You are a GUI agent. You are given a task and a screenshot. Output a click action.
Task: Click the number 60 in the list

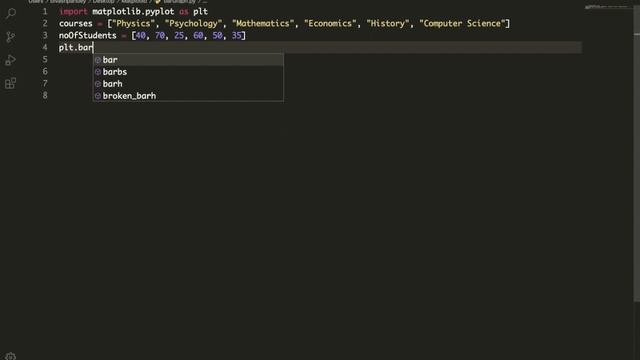pyautogui.click(x=198, y=36)
